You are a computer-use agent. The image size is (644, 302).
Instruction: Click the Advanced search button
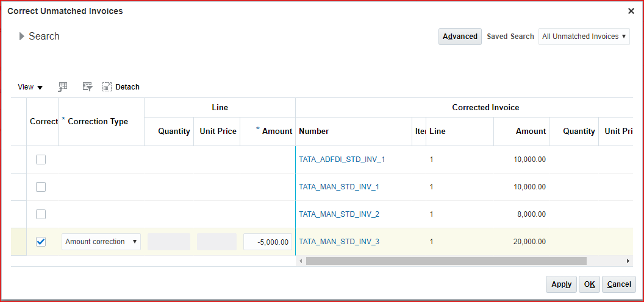click(460, 37)
